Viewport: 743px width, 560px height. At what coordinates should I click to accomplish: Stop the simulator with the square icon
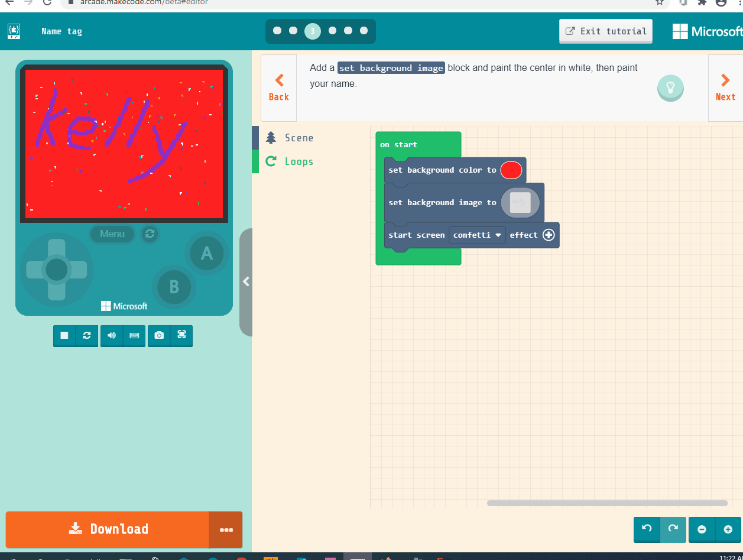click(64, 335)
